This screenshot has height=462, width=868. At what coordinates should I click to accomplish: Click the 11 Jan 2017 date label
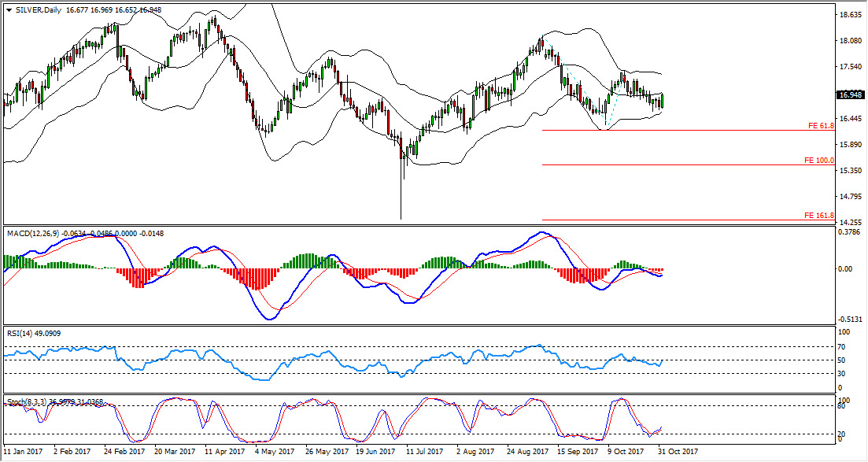click(23, 452)
